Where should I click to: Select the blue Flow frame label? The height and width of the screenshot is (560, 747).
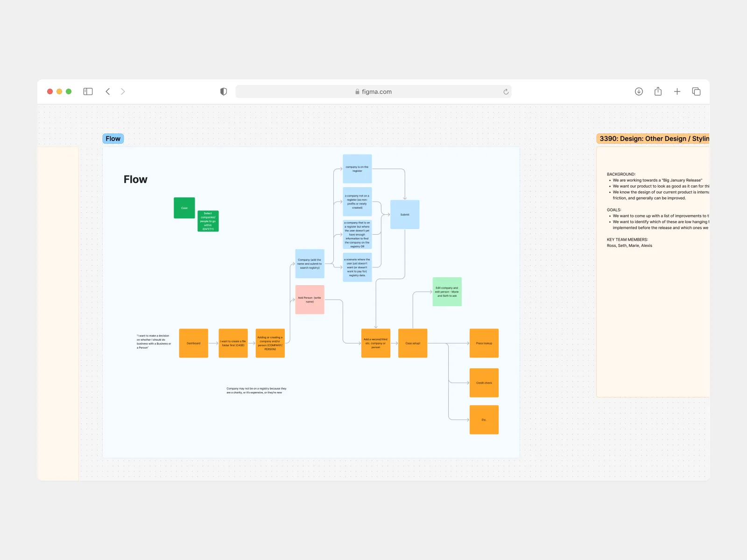(x=113, y=139)
